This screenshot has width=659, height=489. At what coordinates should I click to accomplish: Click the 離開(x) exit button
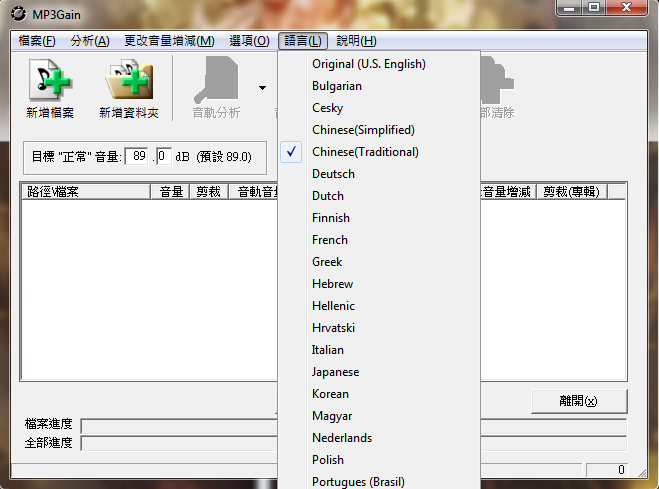579,401
